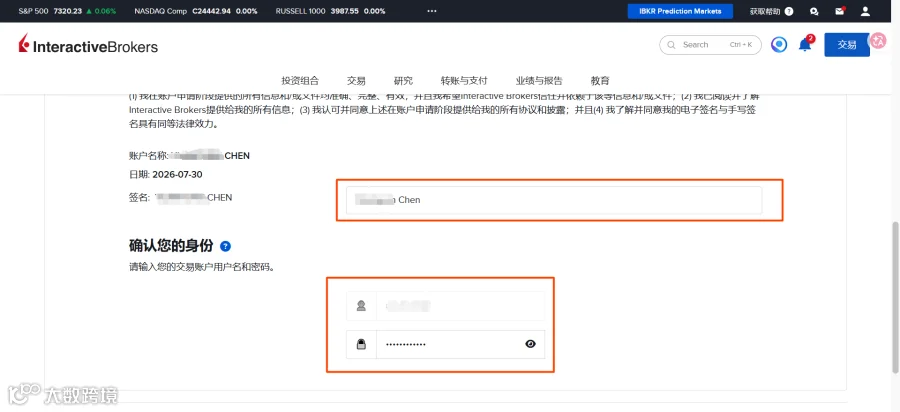Click the help question mark icon by 获取帮助
Viewport: 900px width, 412px height.
pyautogui.click(x=789, y=11)
